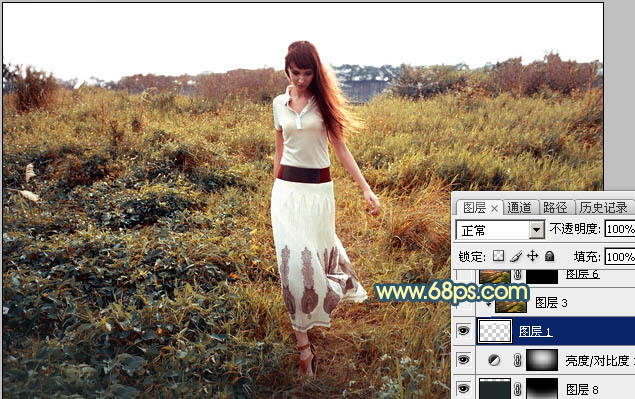Image resolution: width=635 pixels, height=399 pixels.
Task: Open the 历史记录 tab
Action: (x=603, y=207)
